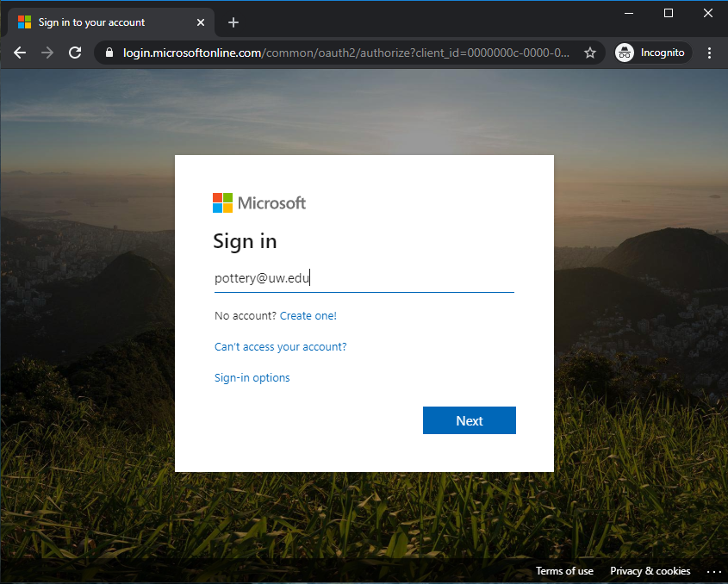Click the 'No account?' text
Image resolution: width=728 pixels, height=584 pixels.
tap(246, 315)
